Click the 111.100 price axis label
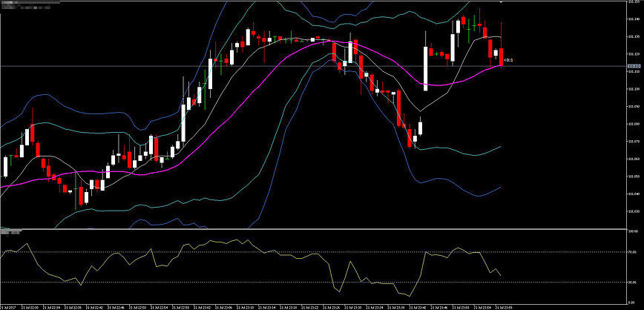644x310 pixels. 635,89
